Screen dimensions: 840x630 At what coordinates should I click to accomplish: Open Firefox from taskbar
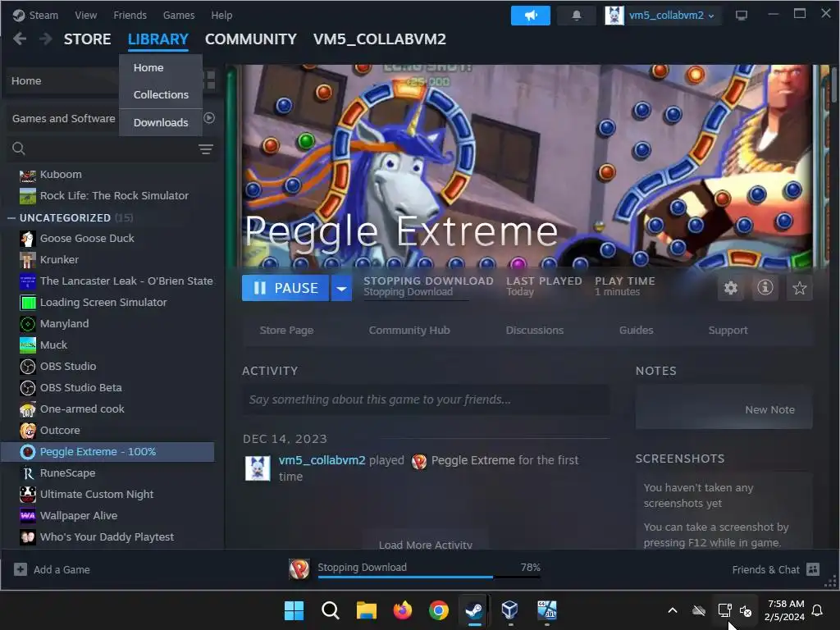coord(402,610)
